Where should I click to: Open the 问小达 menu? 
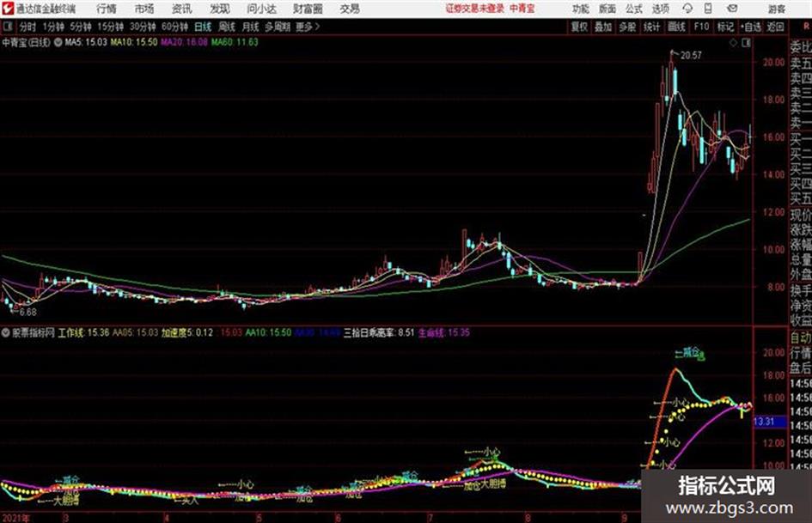click(261, 9)
